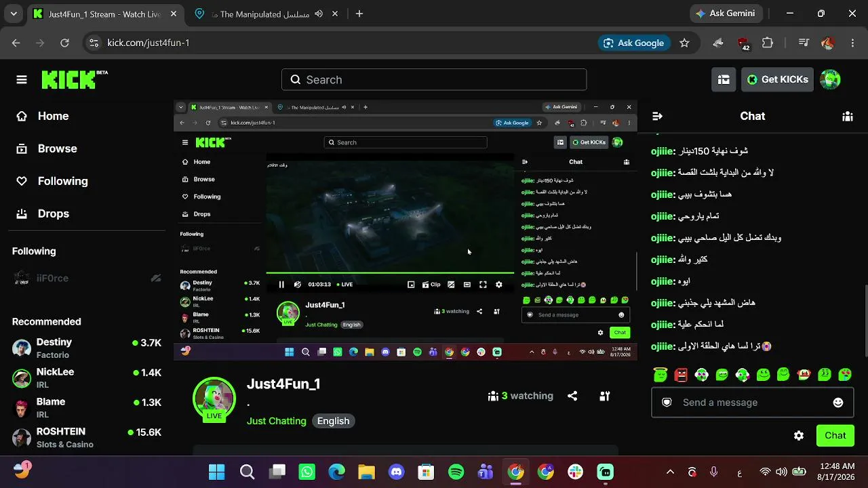Toggle the taskbar microphone indicator
This screenshot has height=488, width=868.
(x=714, y=472)
